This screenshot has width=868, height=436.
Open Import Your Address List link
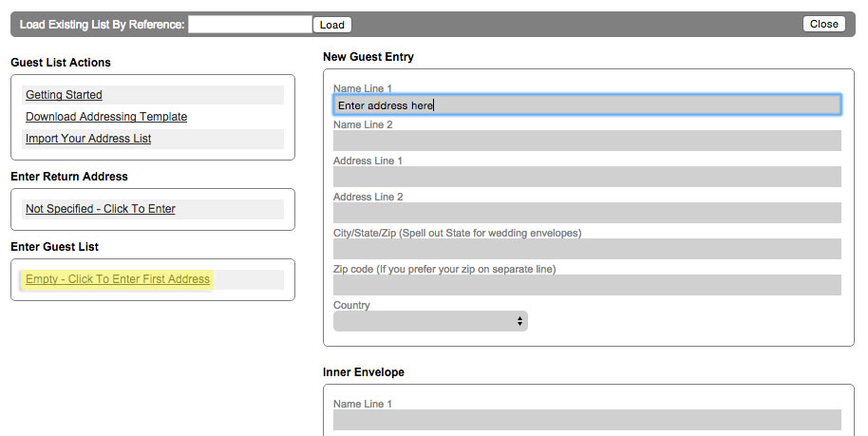click(x=88, y=139)
